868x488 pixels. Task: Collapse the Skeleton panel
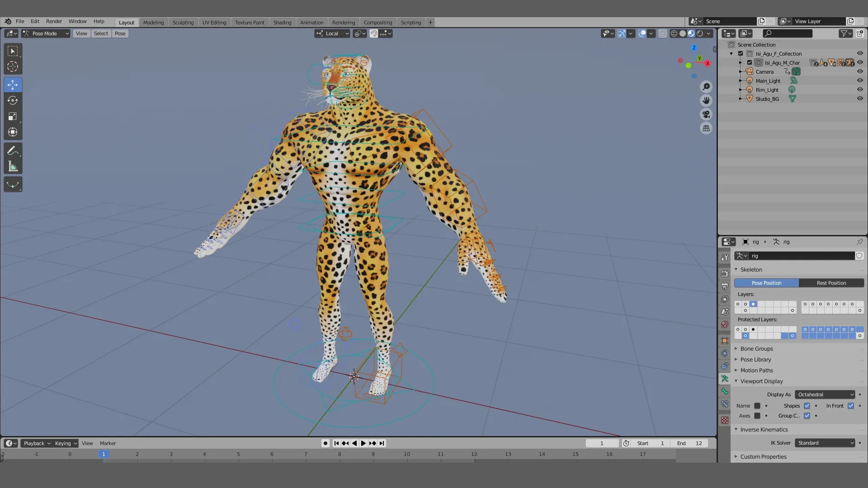click(751, 270)
